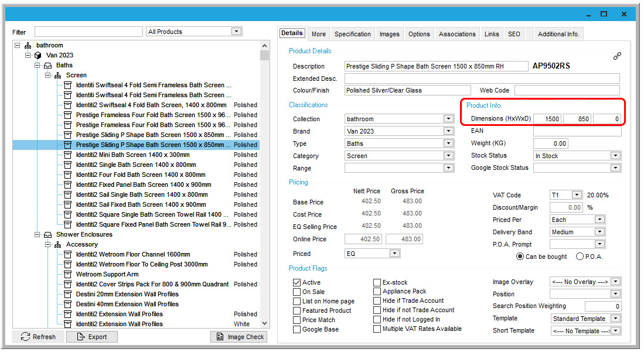Switch to the More tab
This screenshot has height=352, width=644.
point(319,34)
